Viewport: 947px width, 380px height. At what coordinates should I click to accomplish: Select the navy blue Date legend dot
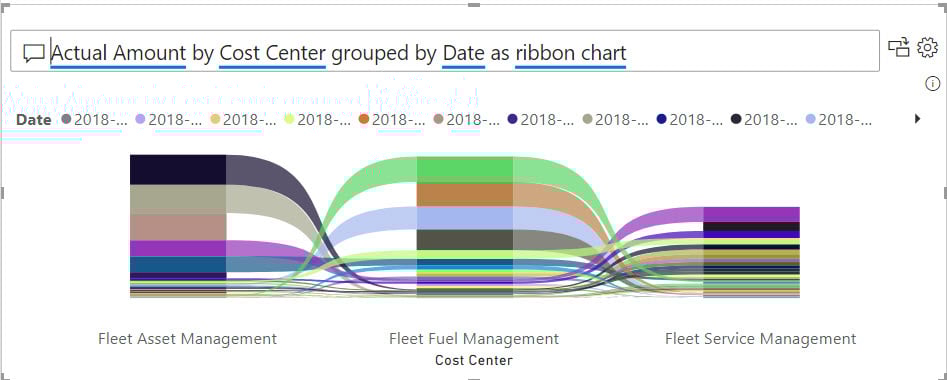point(661,120)
